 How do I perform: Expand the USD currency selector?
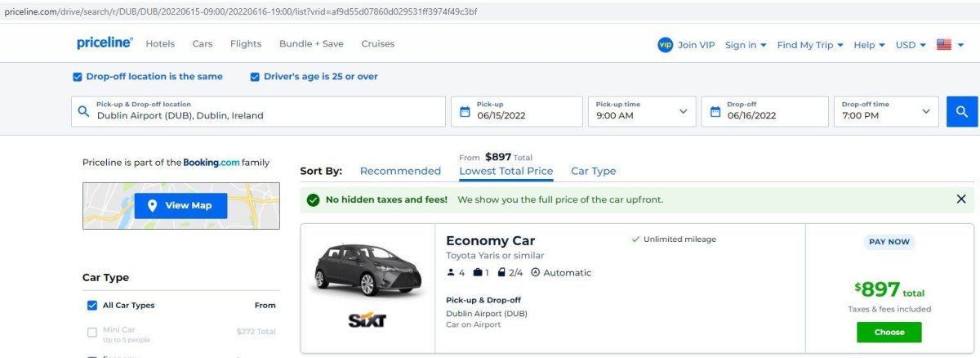coord(911,45)
